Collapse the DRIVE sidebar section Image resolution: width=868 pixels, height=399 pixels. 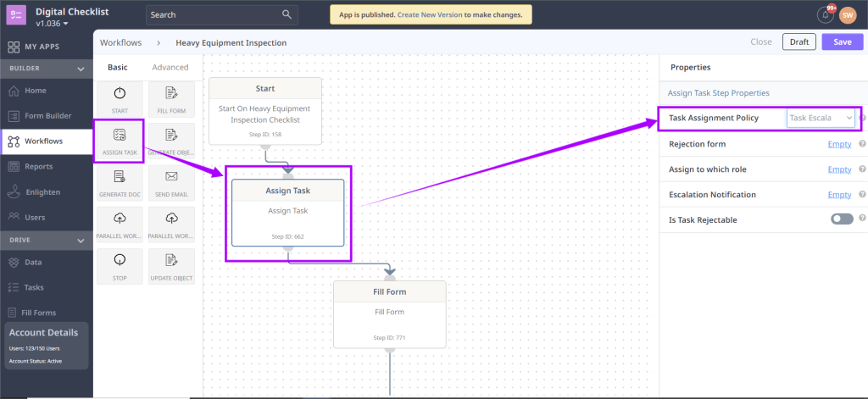click(81, 241)
